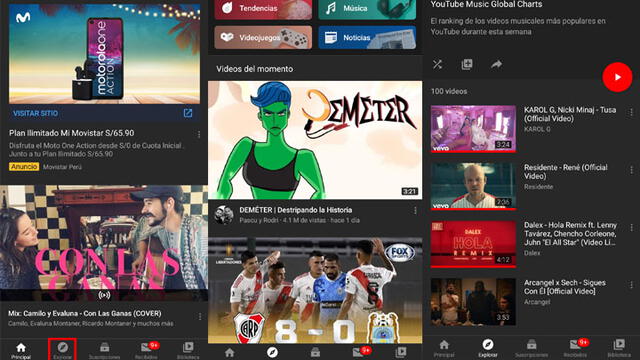The image size is (640, 360).
Task: Play the River Plate 8-0 Fox Sports video
Action: point(315,291)
